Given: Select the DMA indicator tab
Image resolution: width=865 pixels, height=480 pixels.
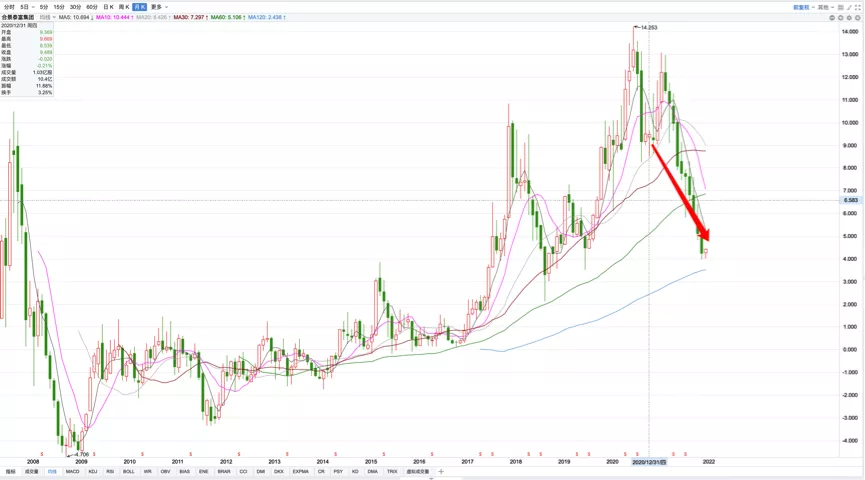Looking at the screenshot, I should click(373, 472).
